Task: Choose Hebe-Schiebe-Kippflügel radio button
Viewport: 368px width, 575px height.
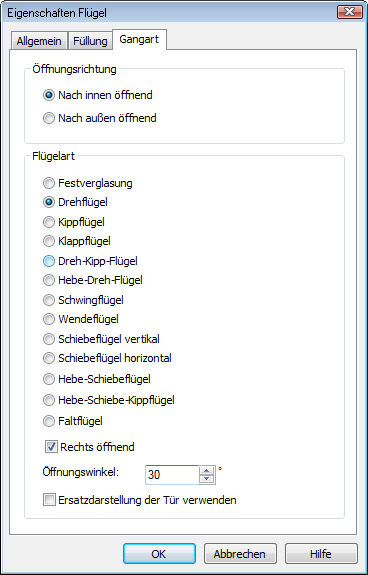Action: click(x=108, y=400)
